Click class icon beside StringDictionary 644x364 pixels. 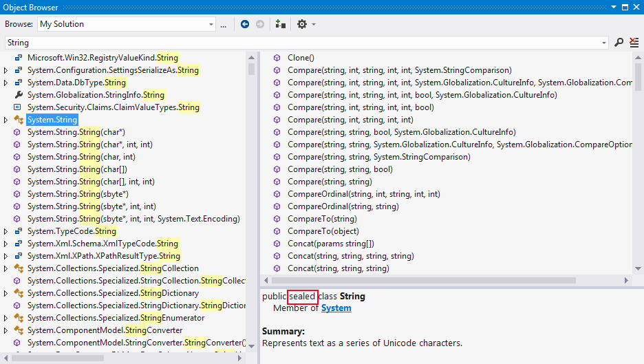tap(19, 293)
